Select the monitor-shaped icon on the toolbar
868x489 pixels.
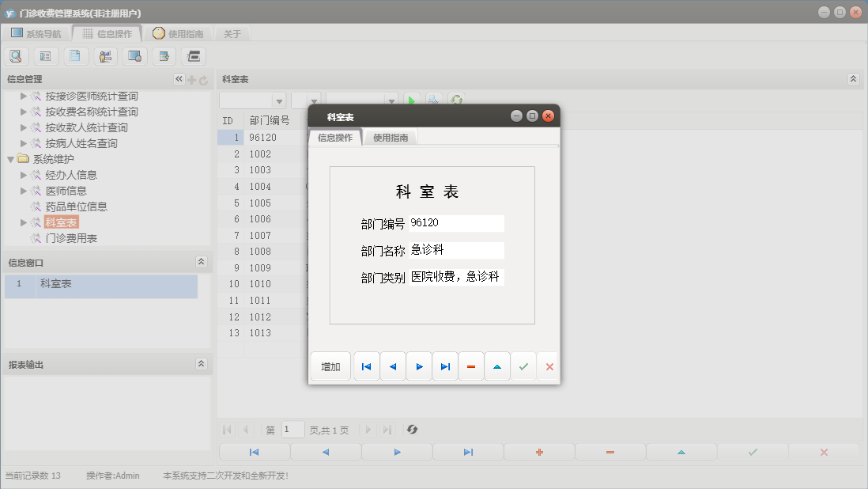tap(134, 56)
